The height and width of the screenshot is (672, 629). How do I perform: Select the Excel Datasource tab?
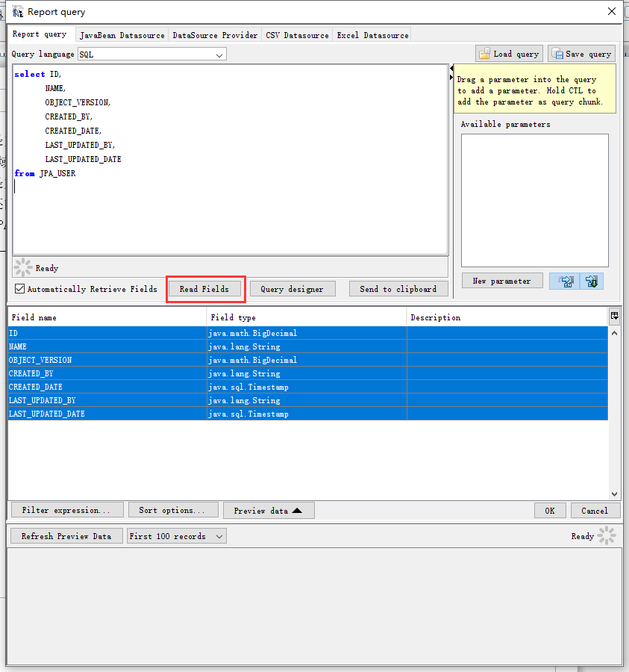[x=372, y=35]
